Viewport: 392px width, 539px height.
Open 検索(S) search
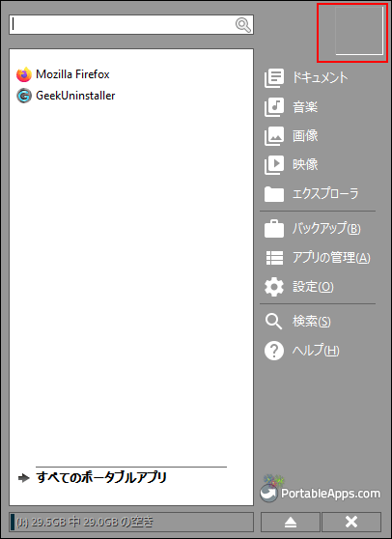(x=311, y=322)
